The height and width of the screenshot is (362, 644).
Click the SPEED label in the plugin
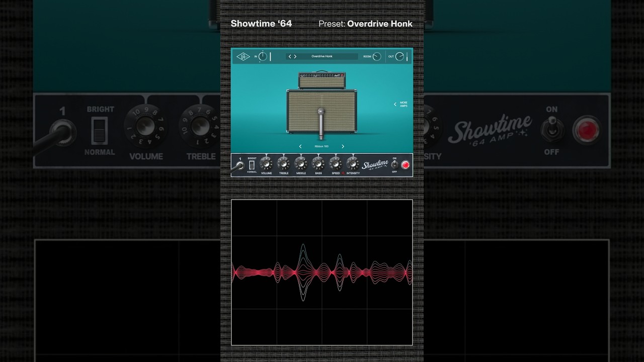336,173
